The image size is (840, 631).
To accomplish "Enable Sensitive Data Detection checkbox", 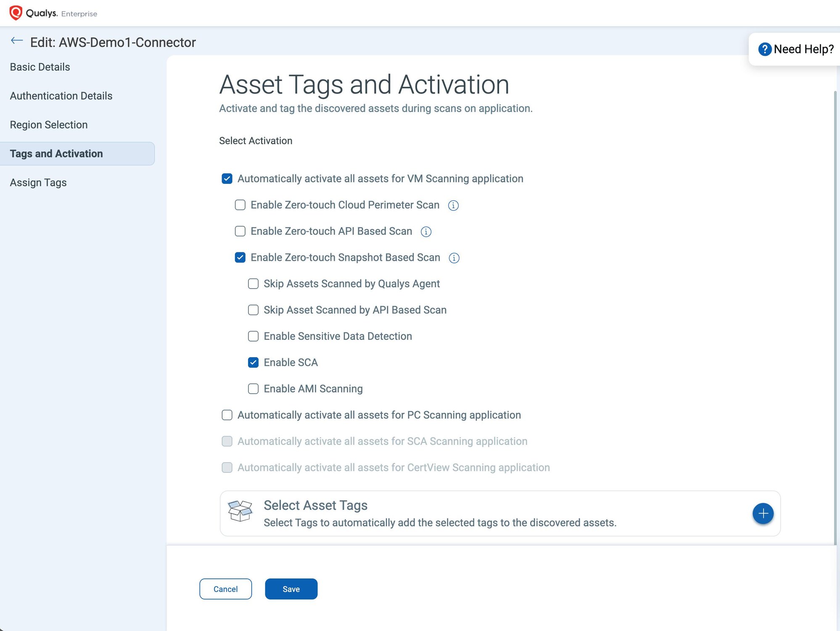I will (253, 336).
